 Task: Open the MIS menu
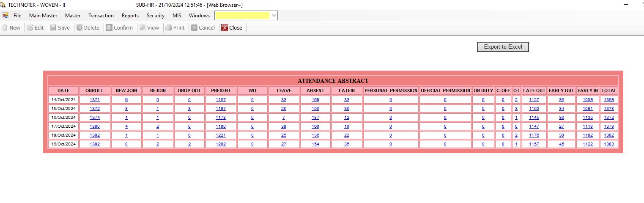click(x=177, y=16)
